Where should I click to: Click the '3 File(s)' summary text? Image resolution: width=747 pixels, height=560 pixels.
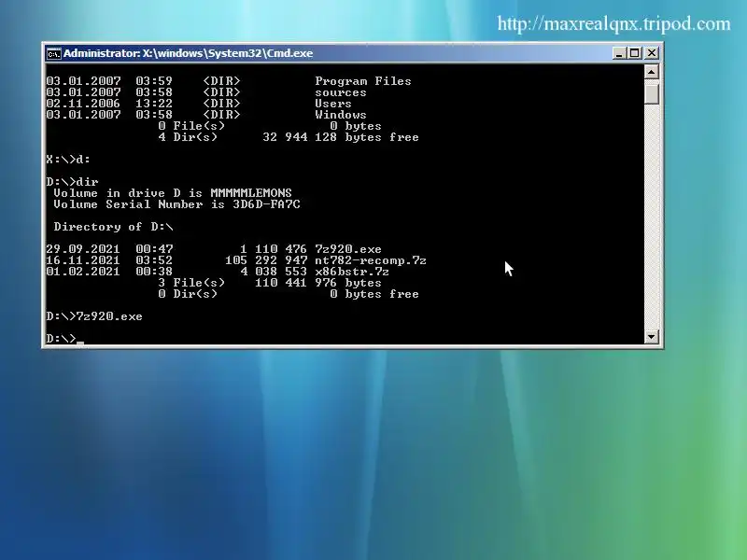(x=191, y=283)
